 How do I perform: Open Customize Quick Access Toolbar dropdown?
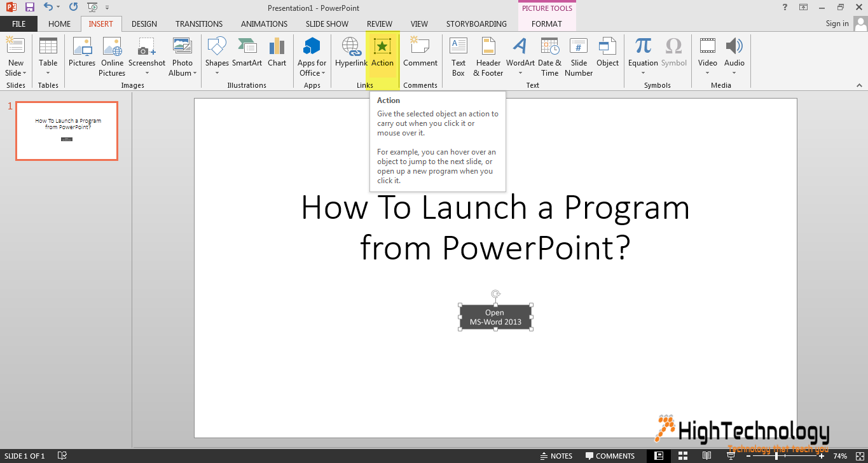pyautogui.click(x=106, y=8)
